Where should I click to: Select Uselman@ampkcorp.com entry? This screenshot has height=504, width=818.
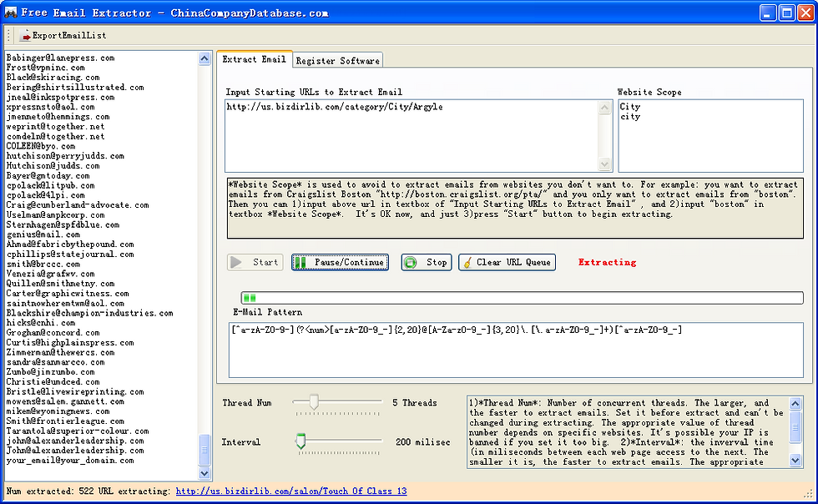pyautogui.click(x=55, y=215)
